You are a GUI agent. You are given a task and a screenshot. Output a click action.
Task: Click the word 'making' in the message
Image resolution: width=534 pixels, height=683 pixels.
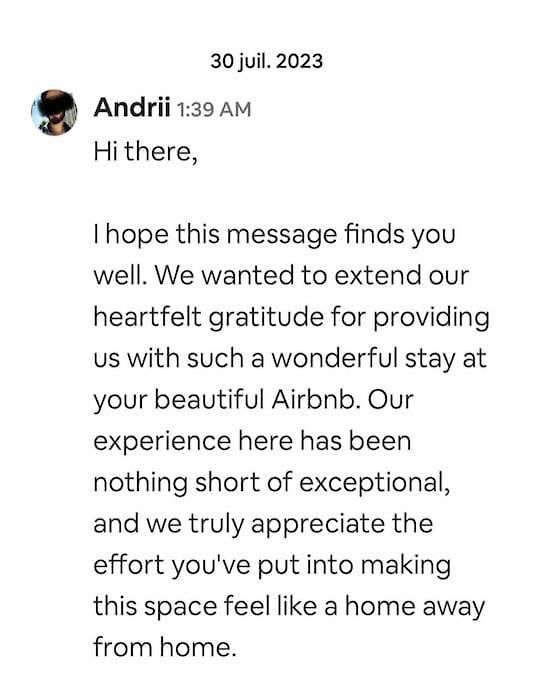tap(406, 566)
